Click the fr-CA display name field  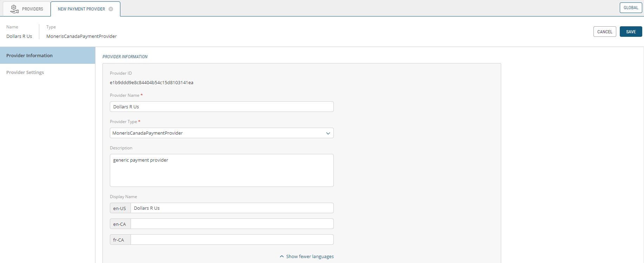232,240
